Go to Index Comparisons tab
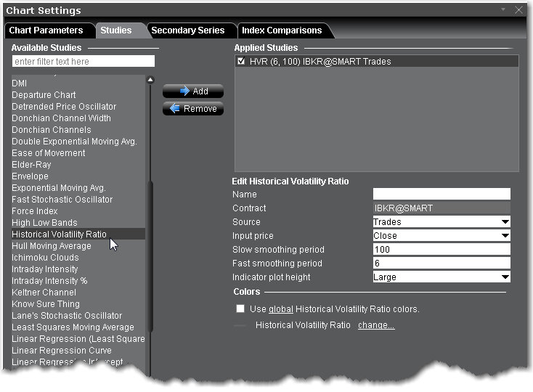 pyautogui.click(x=282, y=30)
